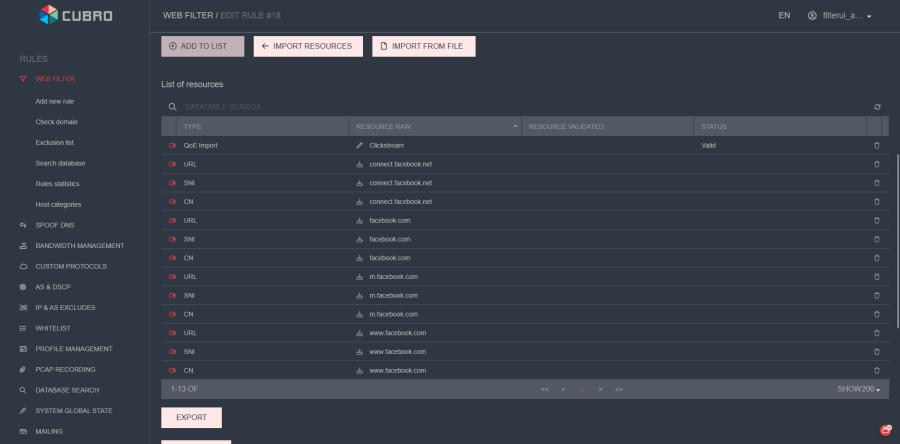Viewport: 900px width, 444px height.
Task: Open the chat notification bubble icon
Action: point(885,430)
